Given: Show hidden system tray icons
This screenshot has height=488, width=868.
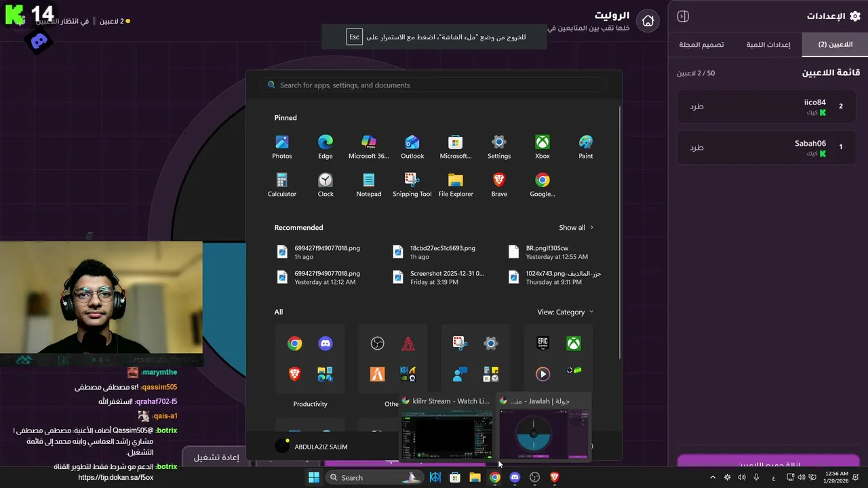Looking at the screenshot, I should pyautogui.click(x=712, y=477).
